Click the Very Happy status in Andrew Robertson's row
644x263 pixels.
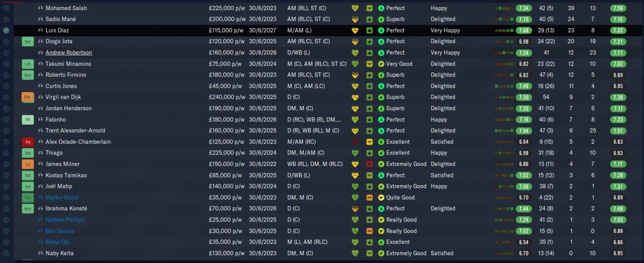445,53
